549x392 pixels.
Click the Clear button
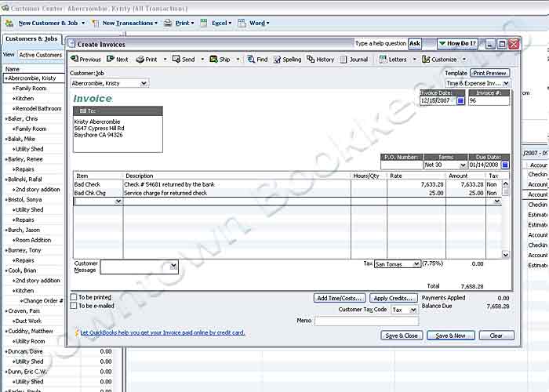click(496, 336)
